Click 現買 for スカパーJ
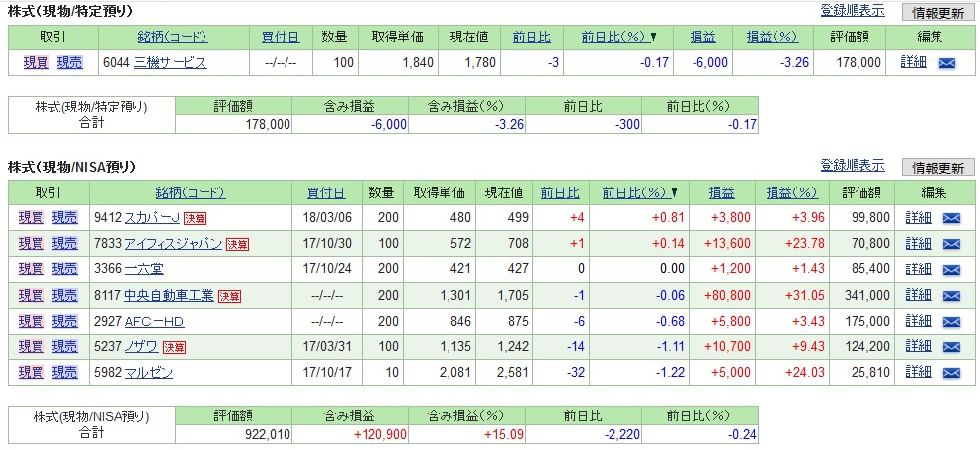The height and width of the screenshot is (450, 980). point(32,218)
